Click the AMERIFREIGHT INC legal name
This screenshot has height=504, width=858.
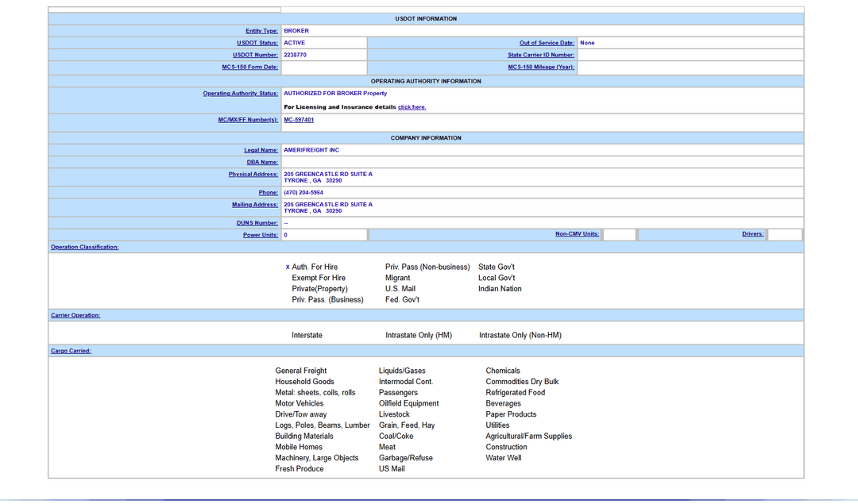(311, 150)
